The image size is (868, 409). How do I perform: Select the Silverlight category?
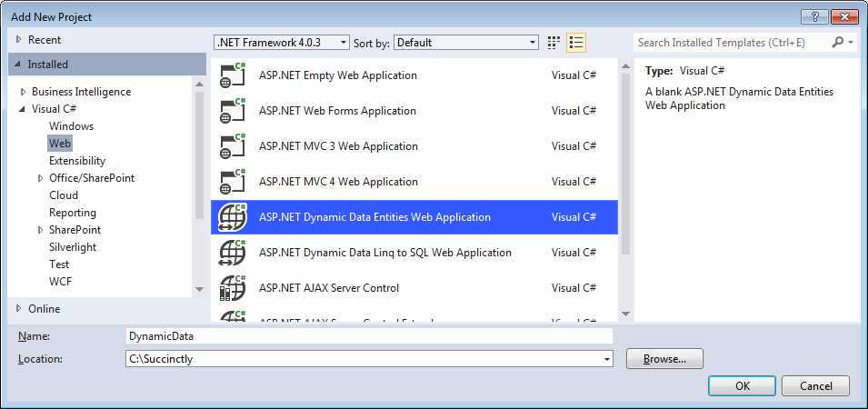[73, 247]
